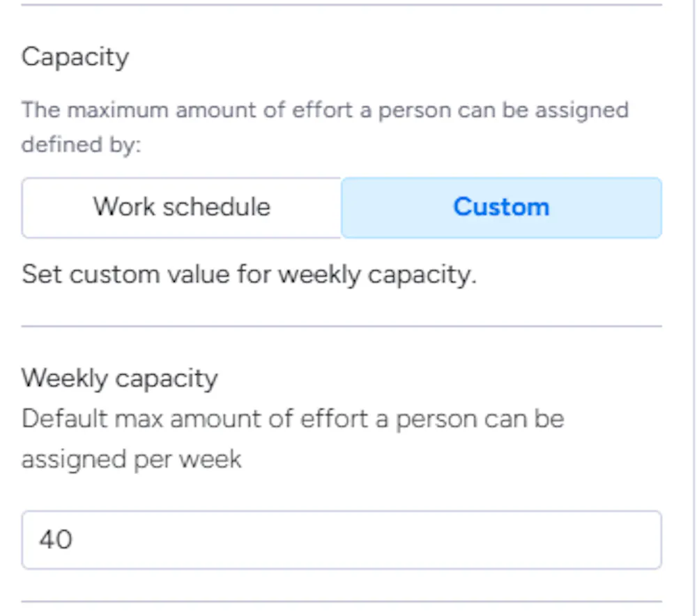Place cursor on the value 40

tap(56, 540)
